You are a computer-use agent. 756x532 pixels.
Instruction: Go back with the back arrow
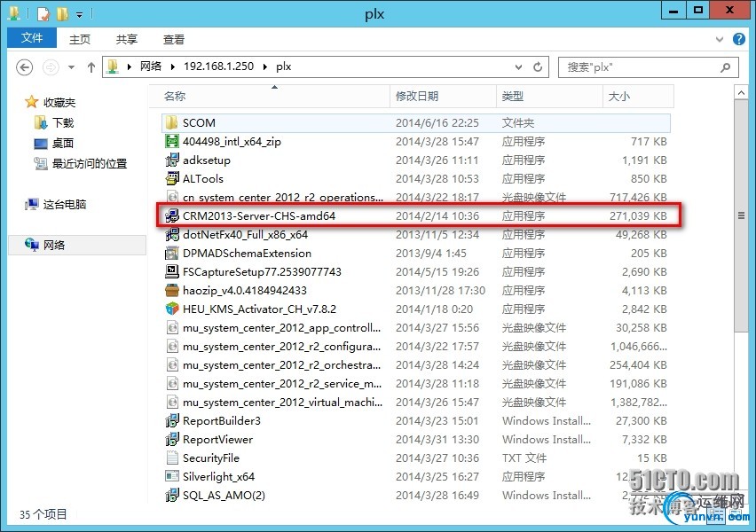coord(25,67)
